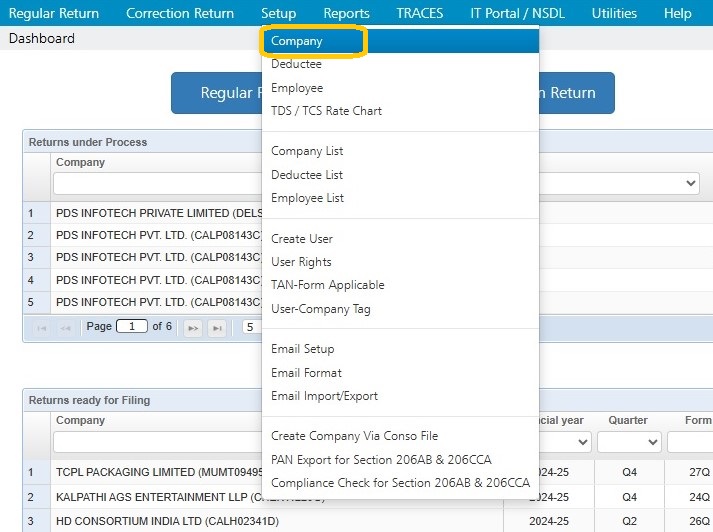Go to first page pagination icon
713x532 pixels.
[x=41, y=328]
